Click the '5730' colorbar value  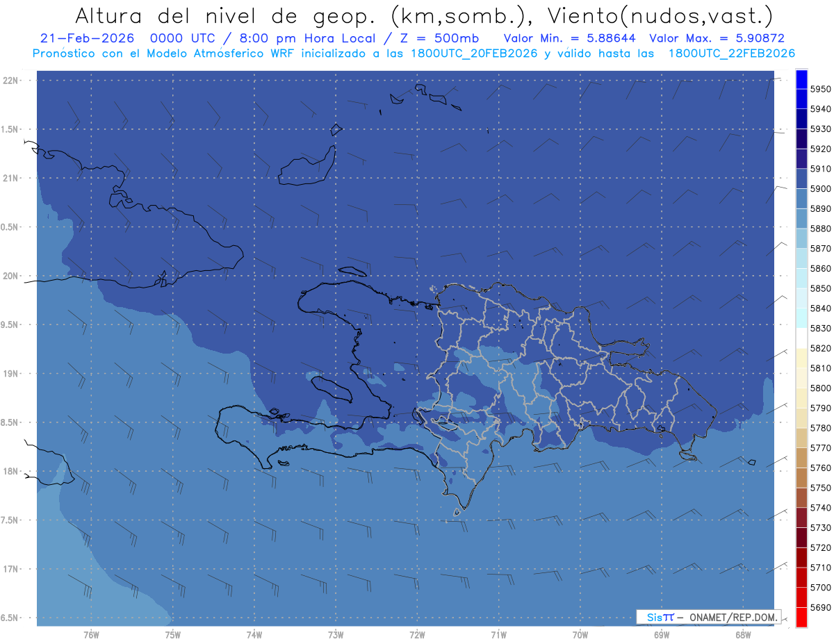coord(821,528)
